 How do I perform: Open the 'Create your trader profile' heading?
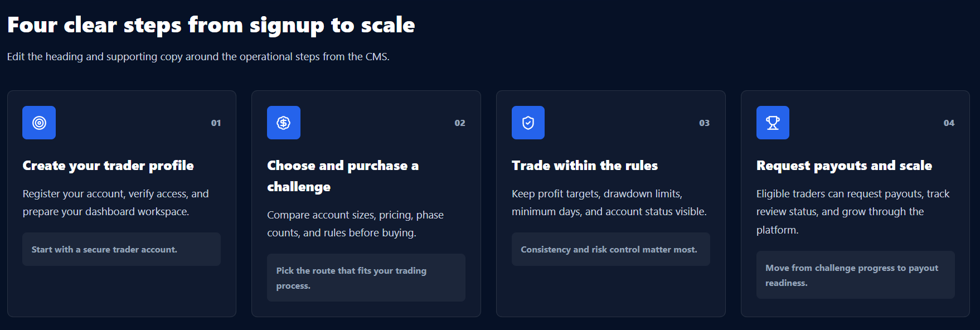click(x=108, y=166)
